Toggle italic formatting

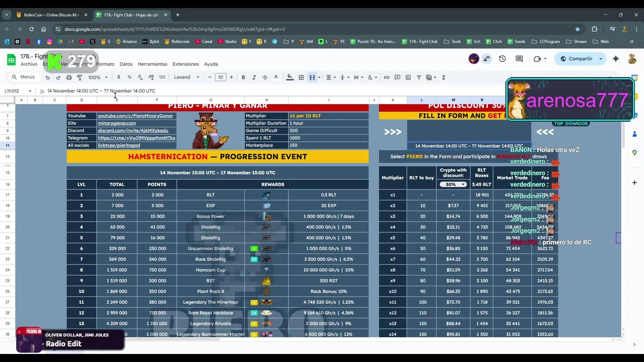(x=254, y=77)
